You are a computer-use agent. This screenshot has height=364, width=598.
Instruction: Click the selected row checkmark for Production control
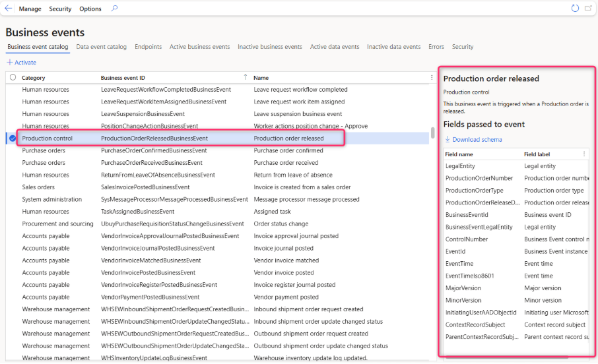tap(13, 138)
